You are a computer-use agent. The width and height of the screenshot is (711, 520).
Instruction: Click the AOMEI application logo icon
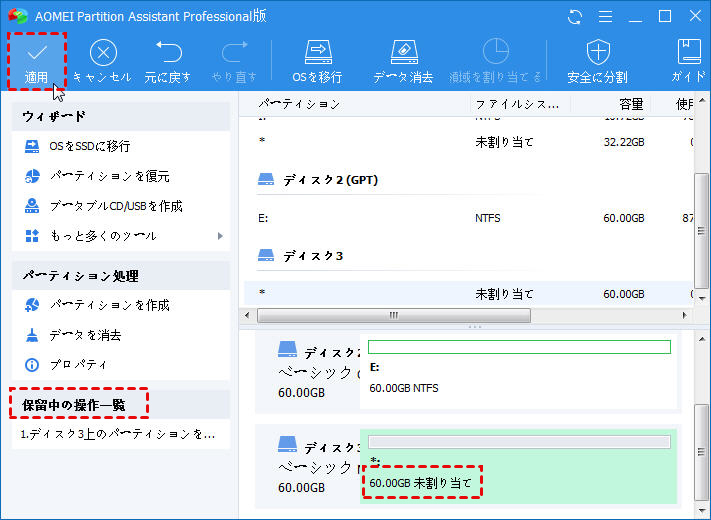point(18,16)
